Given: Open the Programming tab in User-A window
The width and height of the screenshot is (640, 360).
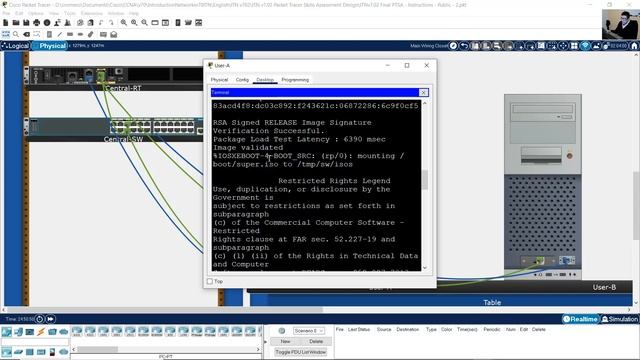Looking at the screenshot, I should pos(295,80).
